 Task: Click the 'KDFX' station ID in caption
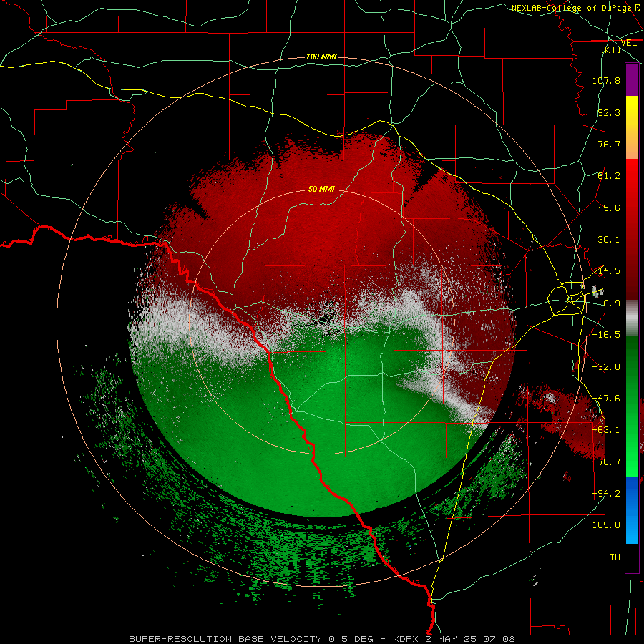406,639
